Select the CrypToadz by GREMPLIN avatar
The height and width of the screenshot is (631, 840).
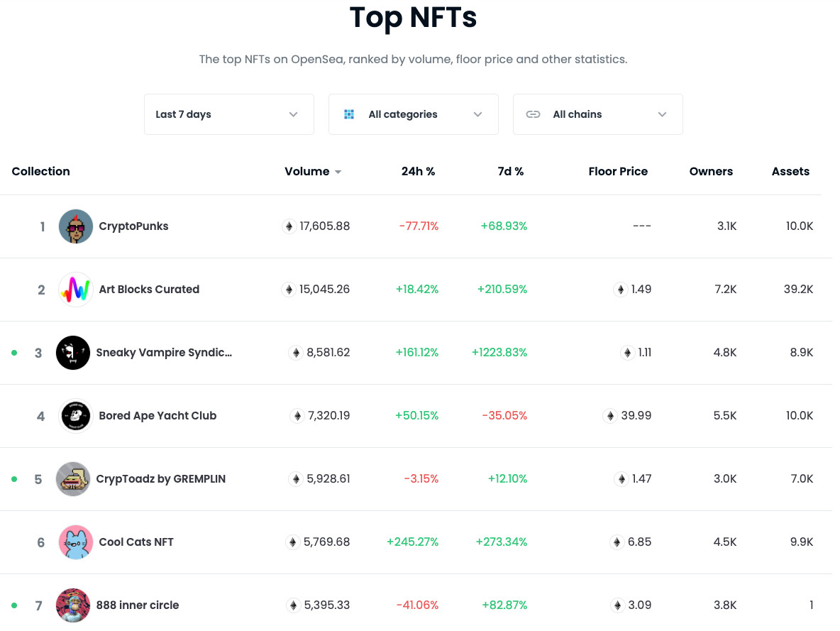click(x=73, y=478)
